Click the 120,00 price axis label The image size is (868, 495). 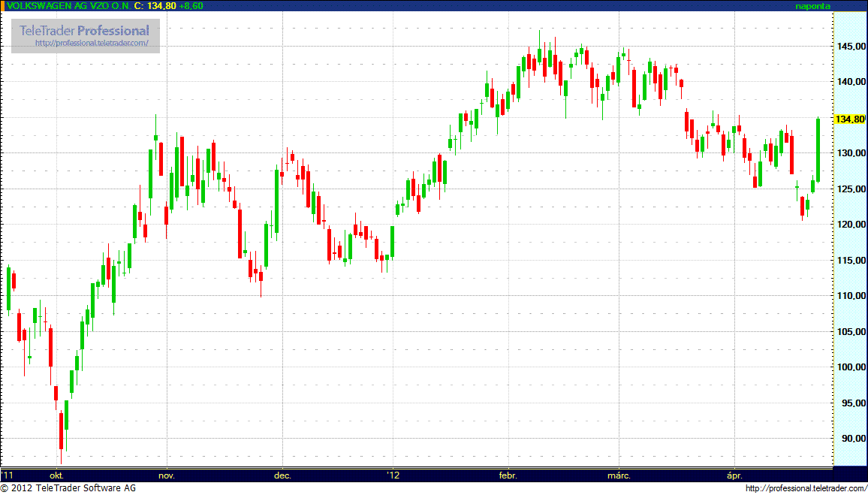pos(850,225)
